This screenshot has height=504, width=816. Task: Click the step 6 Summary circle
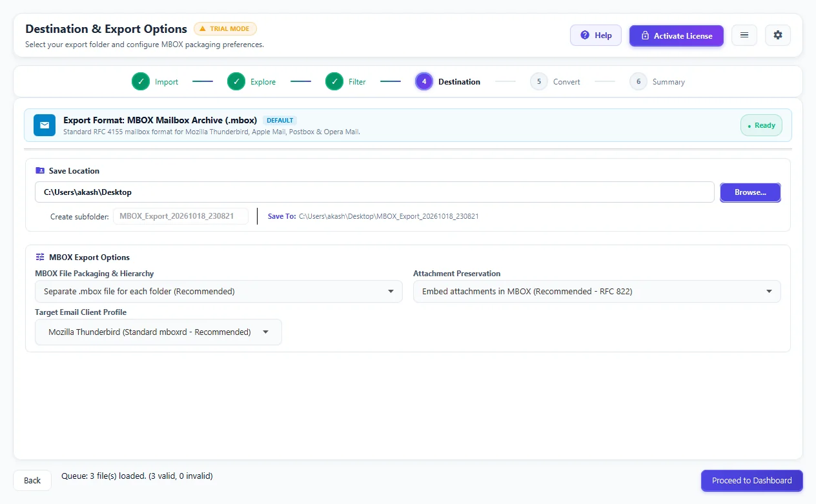pos(638,82)
